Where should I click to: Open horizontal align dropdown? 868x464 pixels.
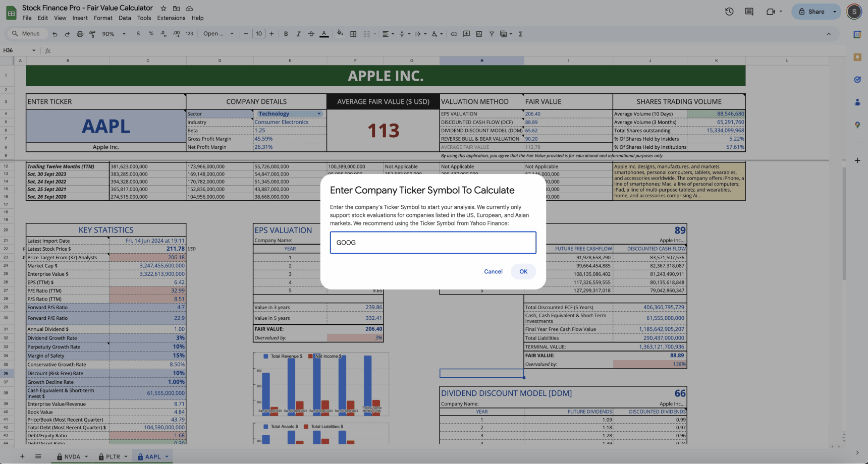[388, 34]
